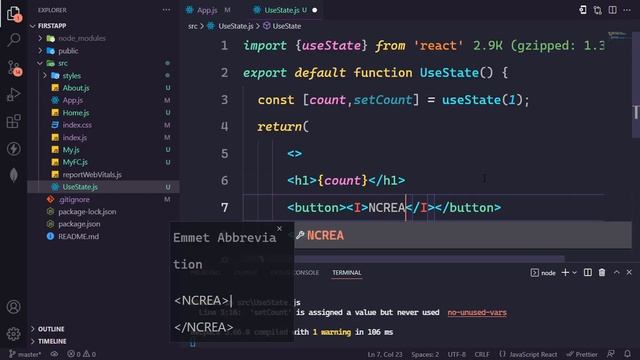Click the feedback icon in status bar

click(x=611, y=354)
